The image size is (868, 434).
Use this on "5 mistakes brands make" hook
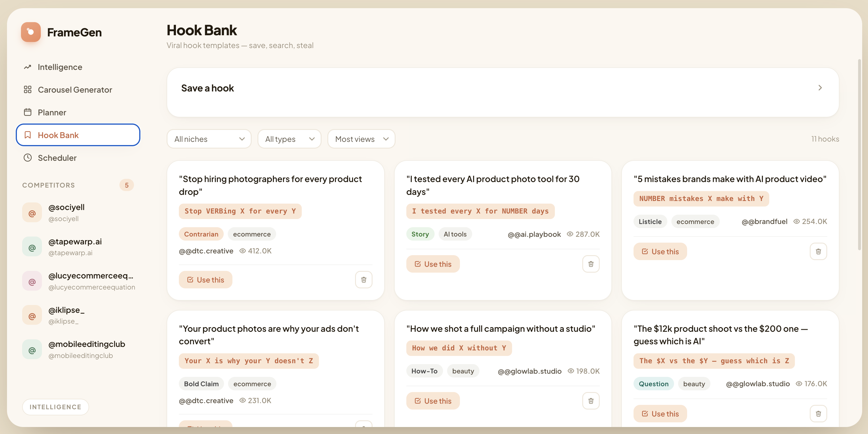pos(660,251)
